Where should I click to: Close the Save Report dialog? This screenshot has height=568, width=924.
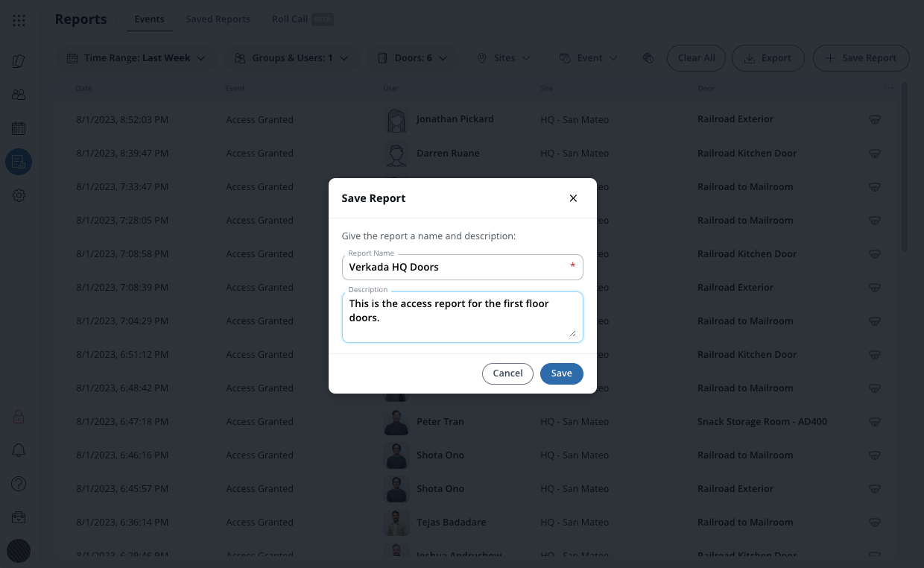(573, 198)
